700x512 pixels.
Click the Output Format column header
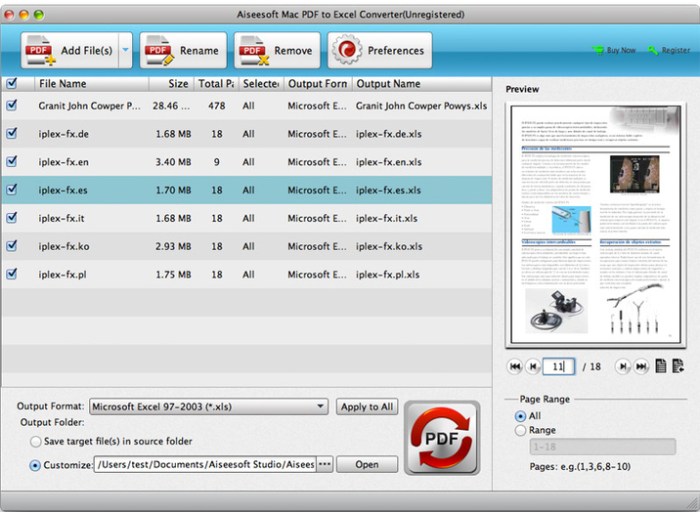(318, 83)
